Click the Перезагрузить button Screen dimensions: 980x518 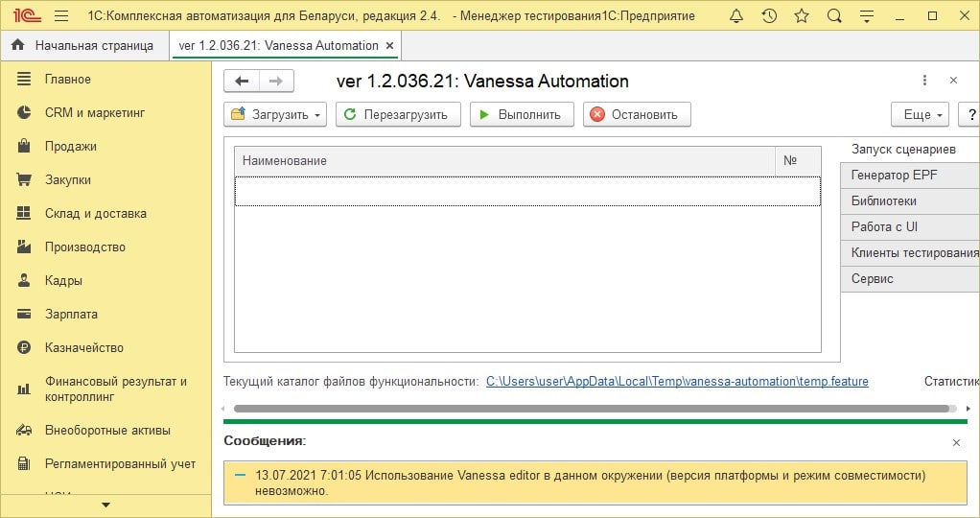(x=398, y=114)
